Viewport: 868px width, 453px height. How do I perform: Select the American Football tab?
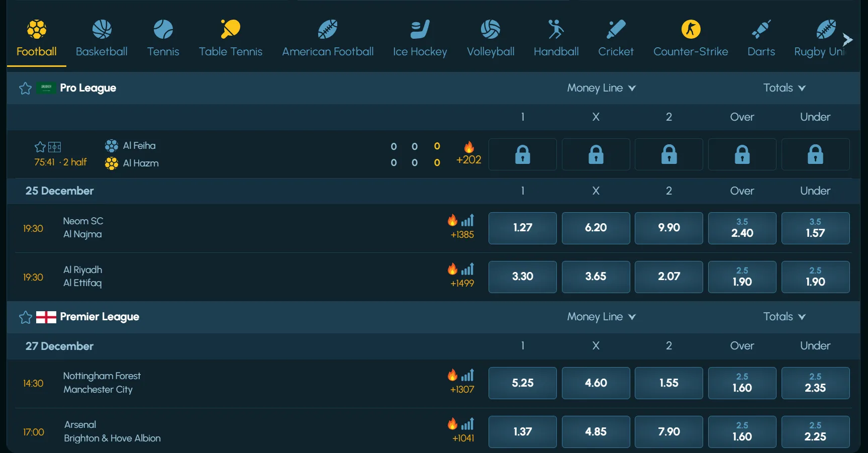pyautogui.click(x=327, y=37)
